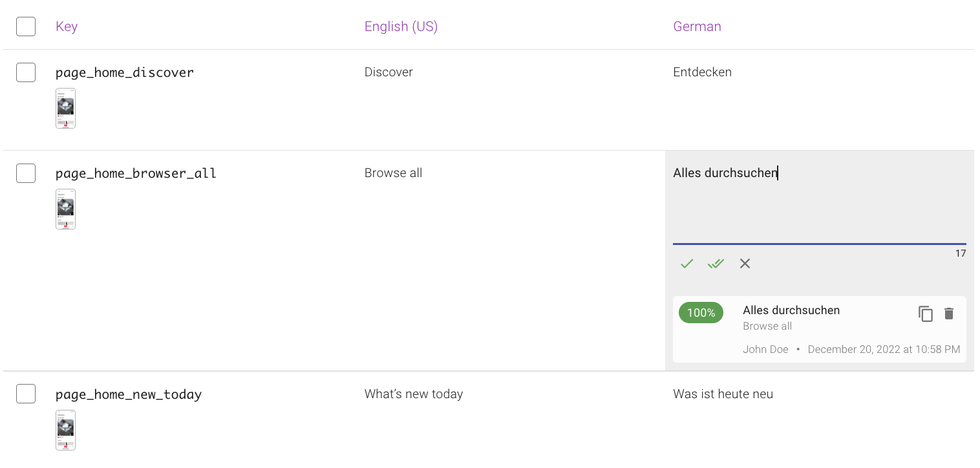Edit the German translation 'Entdecken'
The height and width of the screenshot is (468, 980).
pyautogui.click(x=702, y=72)
